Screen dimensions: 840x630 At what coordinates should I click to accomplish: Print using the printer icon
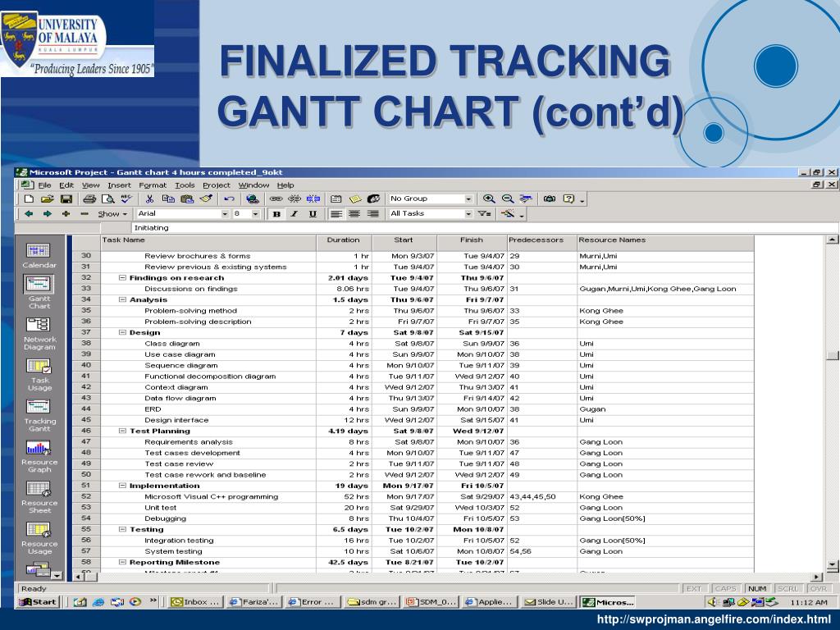click(89, 199)
